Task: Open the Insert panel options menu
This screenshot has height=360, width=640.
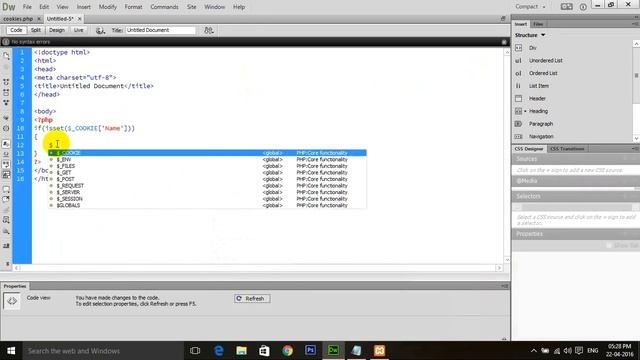Action: 636,24
